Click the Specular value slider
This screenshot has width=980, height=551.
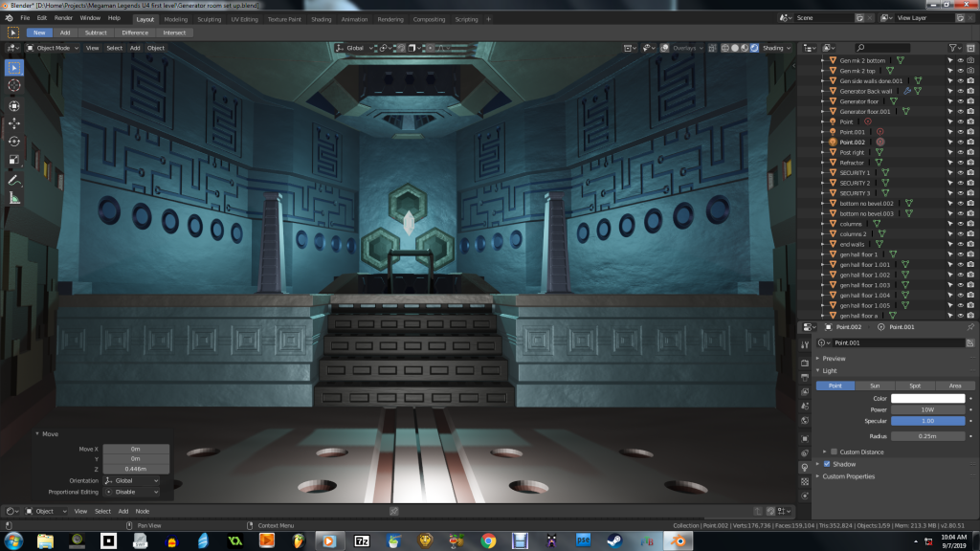click(x=927, y=421)
